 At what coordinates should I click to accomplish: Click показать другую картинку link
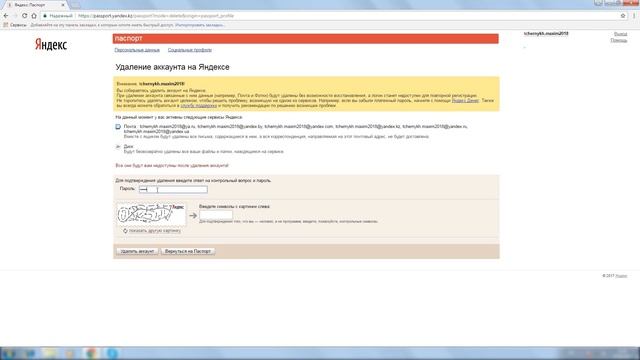point(155,231)
